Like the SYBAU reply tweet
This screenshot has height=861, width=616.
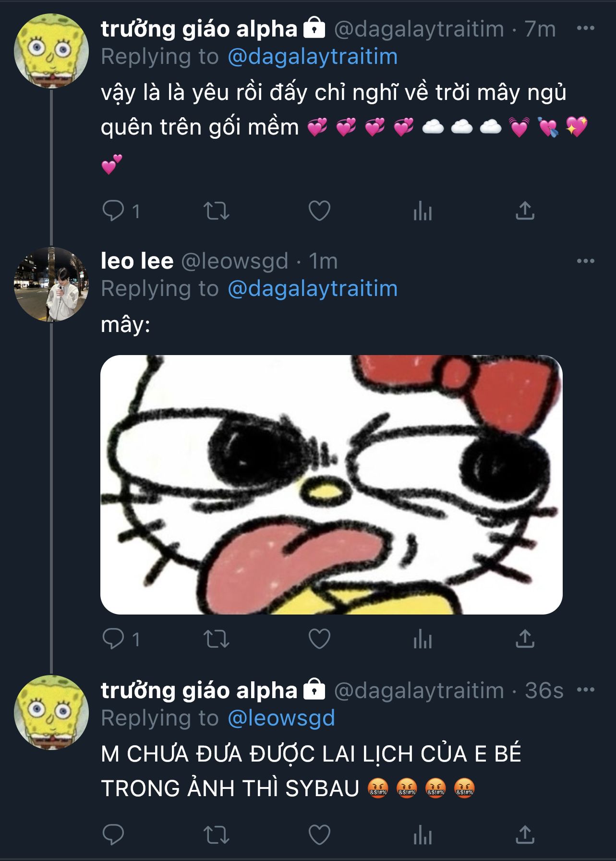pos(319,835)
